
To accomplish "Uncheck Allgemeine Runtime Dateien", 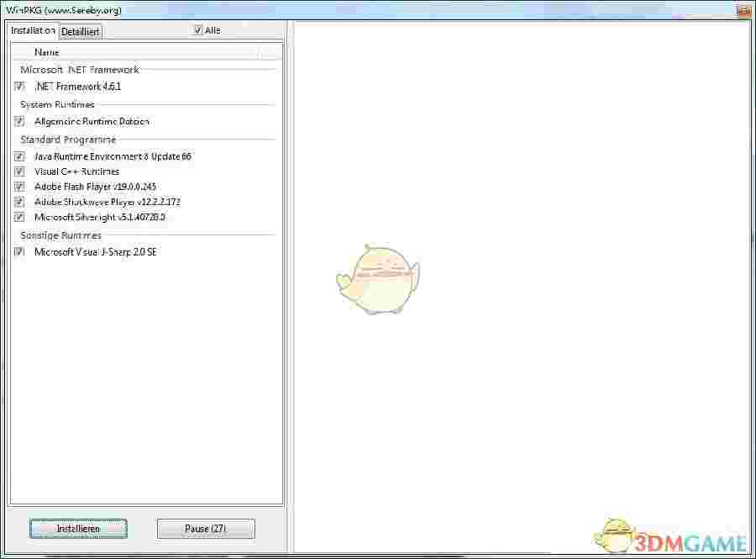I will pos(19,121).
